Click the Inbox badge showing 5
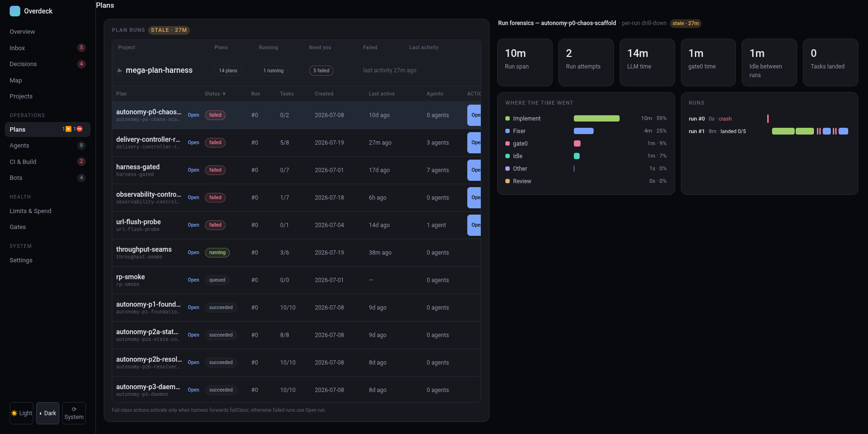The width and height of the screenshot is (868, 434). coord(81,48)
